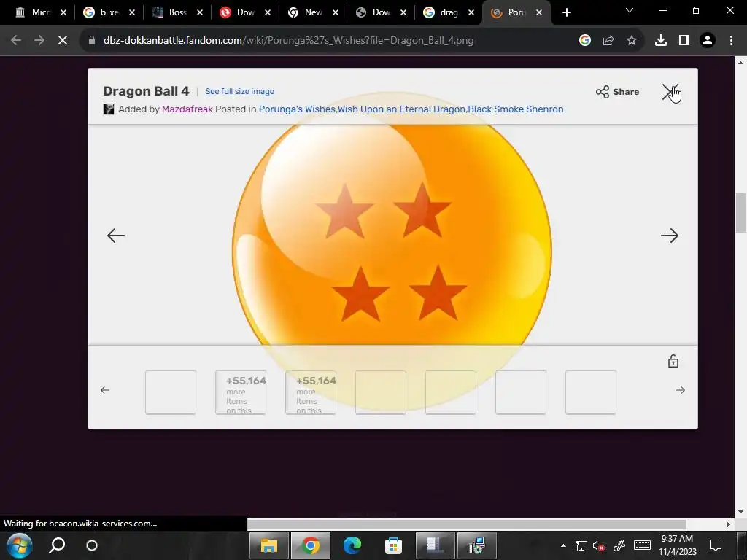Open Cortana circle on taskbar
This screenshot has width=747, height=560.
pos(91,545)
